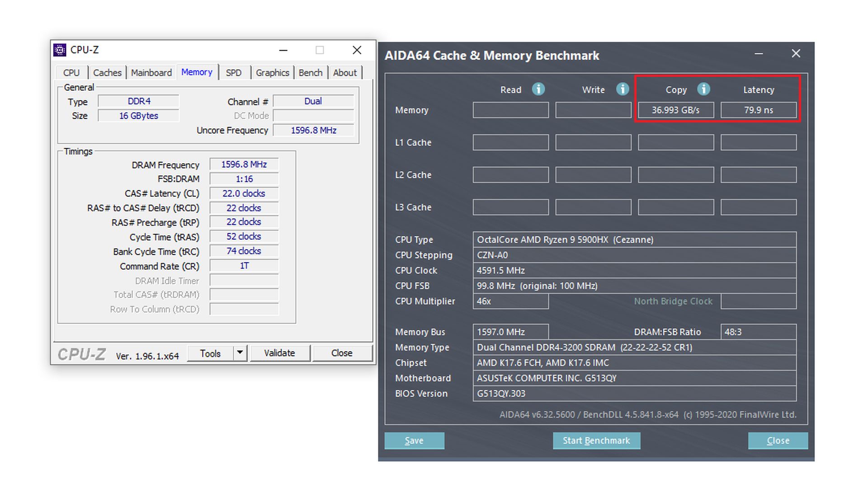Click the Memory Latency result field
Screen dimensions: 868x488
pos(758,110)
